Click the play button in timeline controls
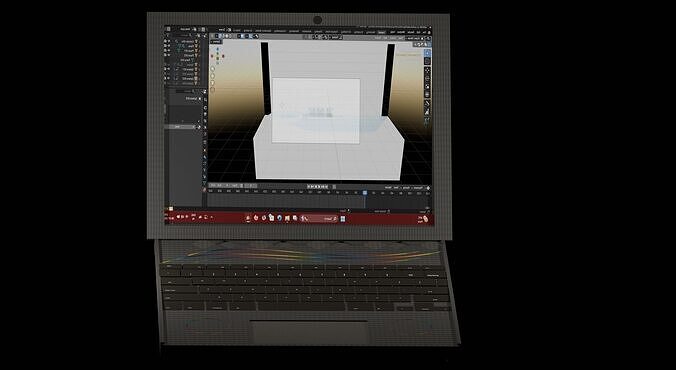 click(x=316, y=187)
